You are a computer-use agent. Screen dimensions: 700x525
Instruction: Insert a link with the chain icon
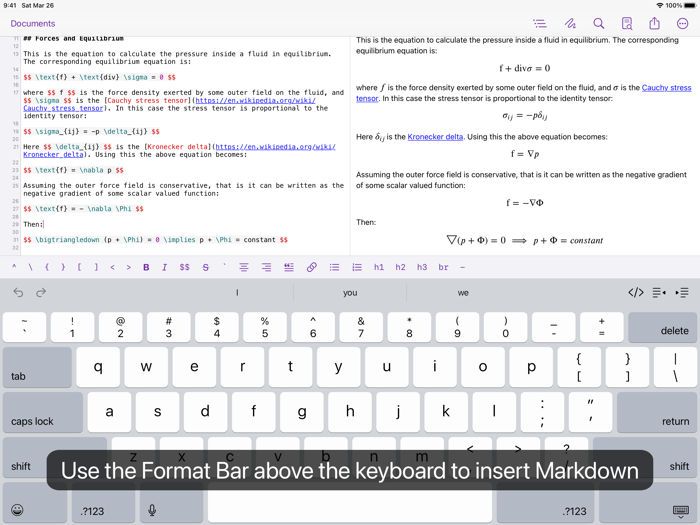point(312,267)
